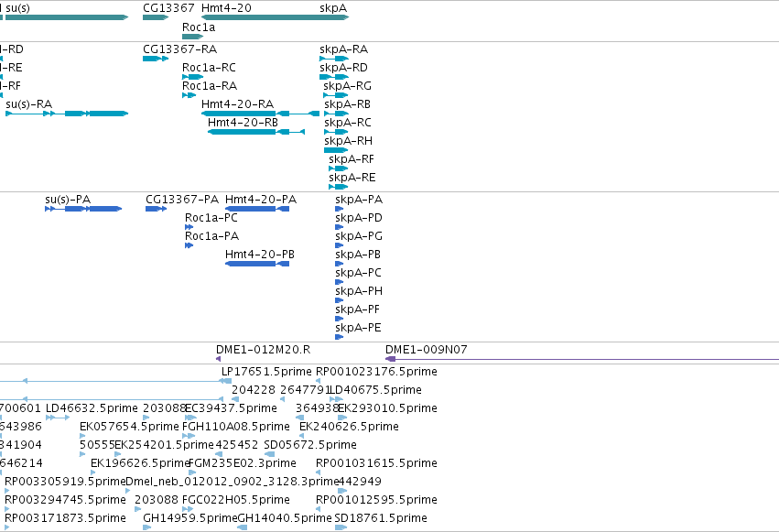Viewport: 779px width, 532px height.
Task: Select the SD18761.5prime EST label
Action: [x=381, y=519]
